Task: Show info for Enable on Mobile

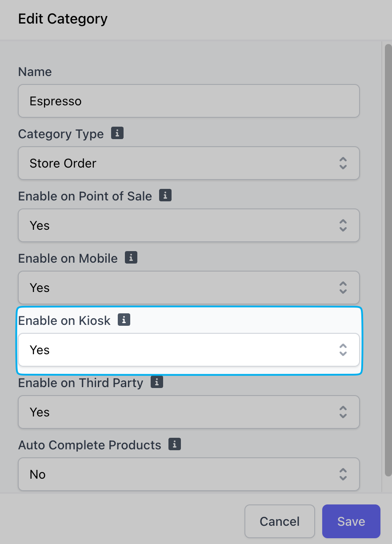Action: pyautogui.click(x=131, y=257)
